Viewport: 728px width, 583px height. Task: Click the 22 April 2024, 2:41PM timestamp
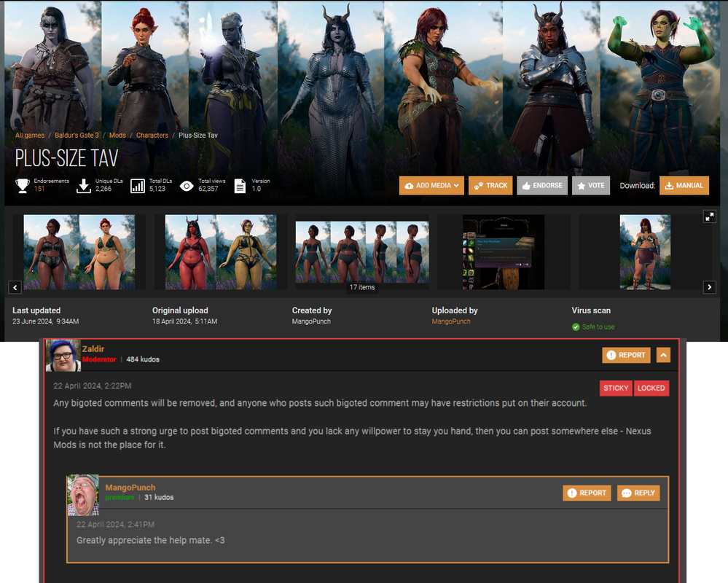116,524
